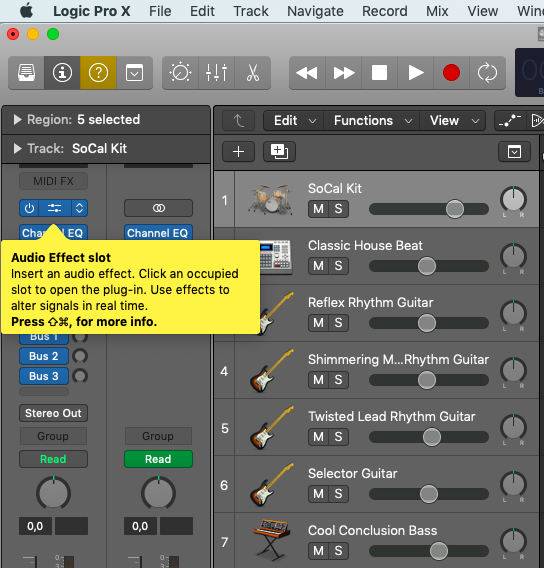This screenshot has width=544, height=568.
Task: Open the Apple menu
Action: click(x=26, y=11)
